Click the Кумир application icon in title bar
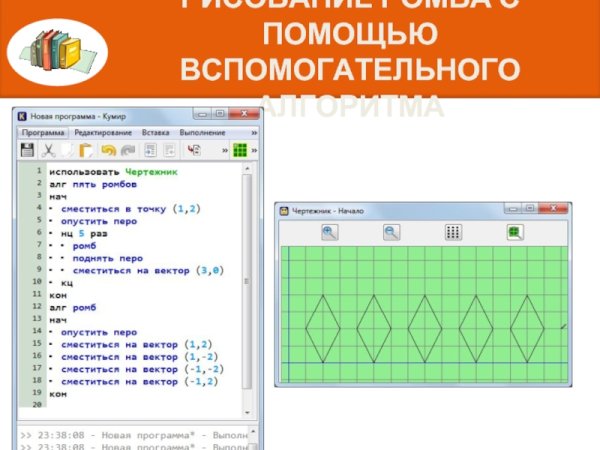600x450 pixels. [x=22, y=116]
